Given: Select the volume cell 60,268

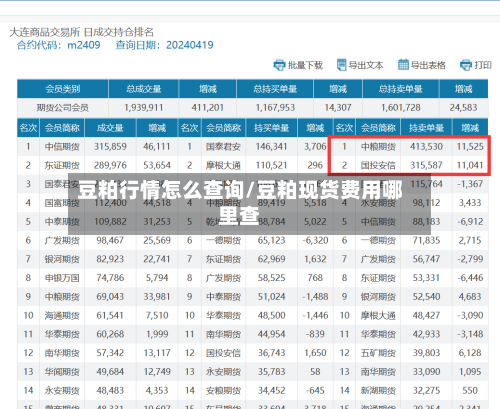Looking at the screenshot, I should [x=110, y=334].
